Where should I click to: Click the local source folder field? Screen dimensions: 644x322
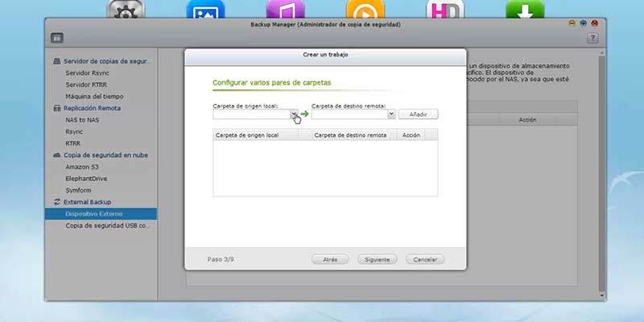click(251, 114)
